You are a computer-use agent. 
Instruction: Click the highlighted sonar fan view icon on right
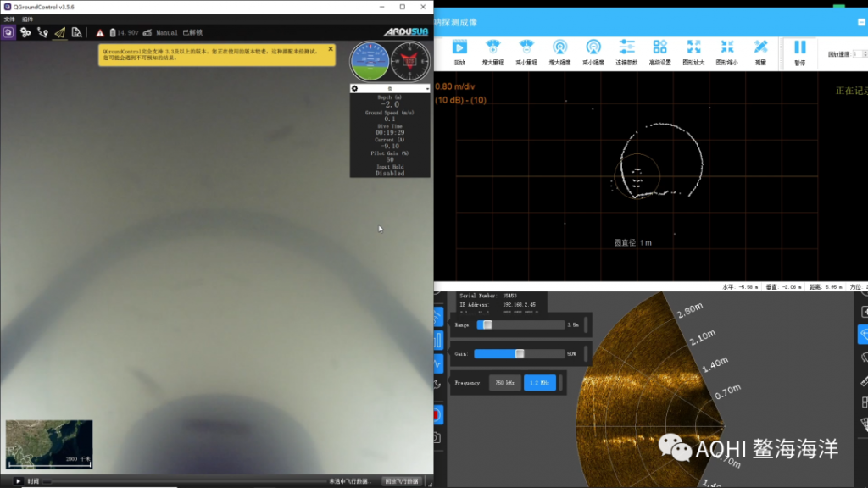coord(863,334)
